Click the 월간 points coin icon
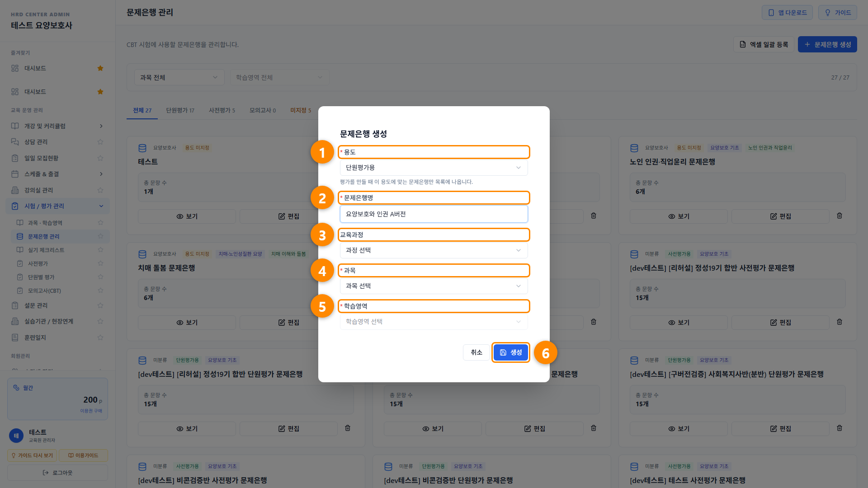This screenshot has width=868, height=488. 16,388
